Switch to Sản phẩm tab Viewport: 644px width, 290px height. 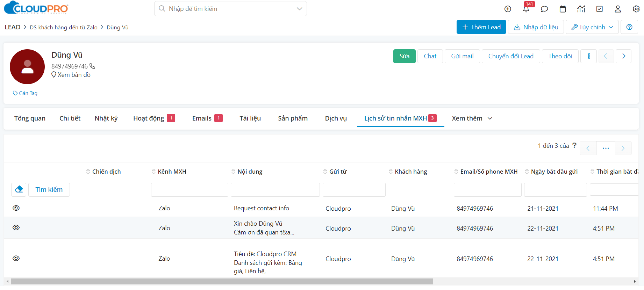pos(293,118)
